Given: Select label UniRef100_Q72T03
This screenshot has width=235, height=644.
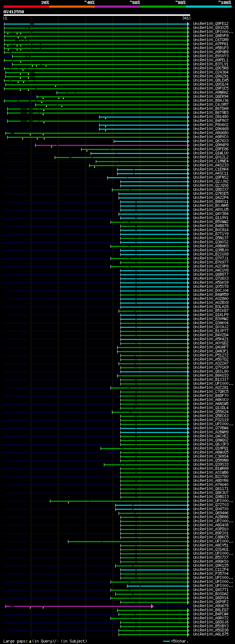Looking at the screenshot, I should (x=211, y=505).
